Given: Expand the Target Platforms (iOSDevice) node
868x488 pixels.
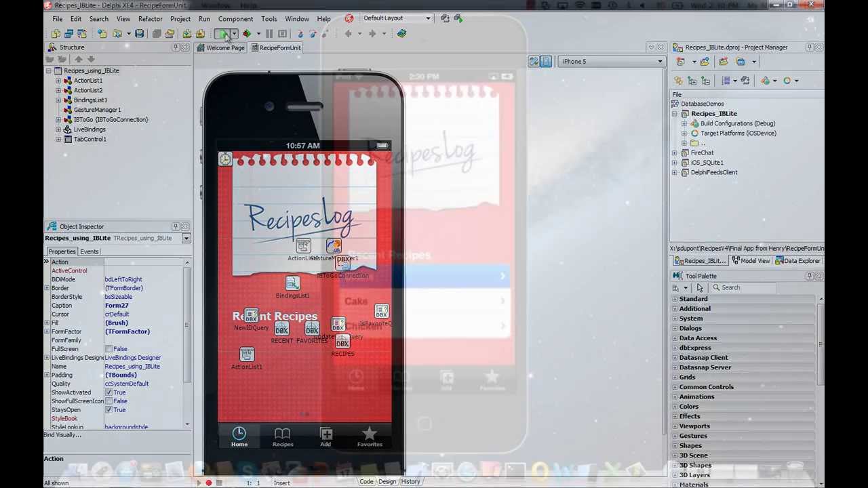Looking at the screenshot, I should point(684,134).
